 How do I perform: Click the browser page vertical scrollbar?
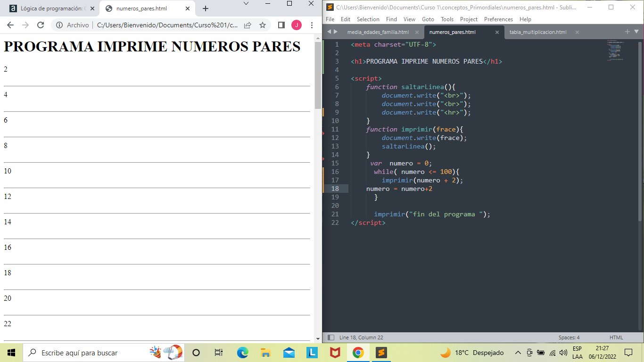click(x=318, y=75)
